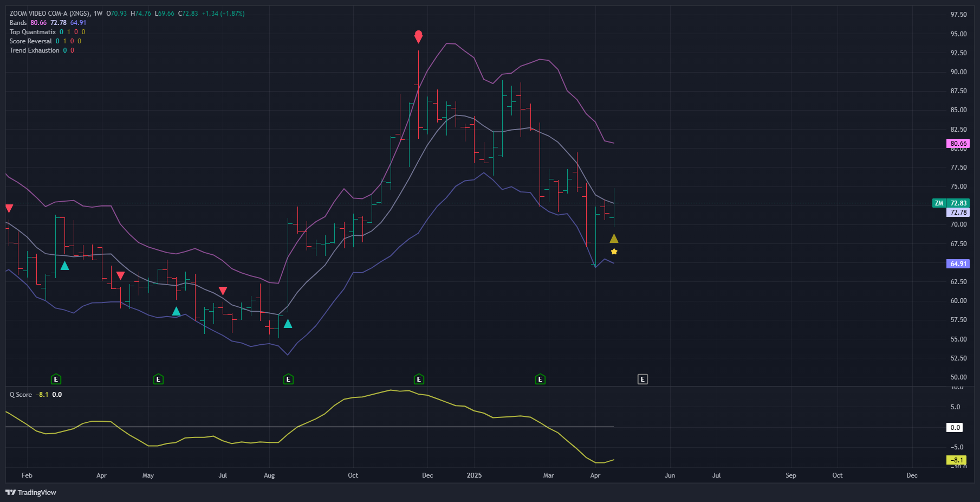Click the yellow -8.1 Q Score label

click(957, 460)
